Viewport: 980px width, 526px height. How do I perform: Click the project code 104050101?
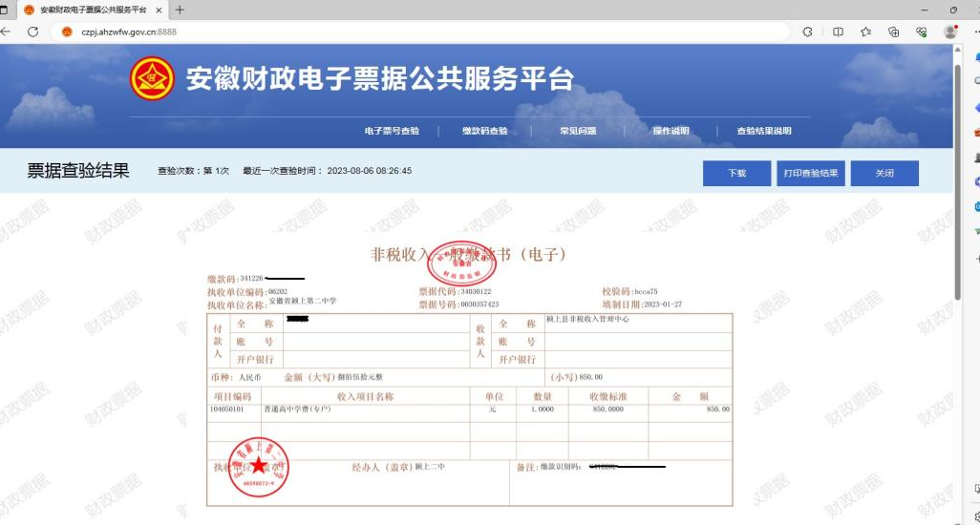pos(227,410)
